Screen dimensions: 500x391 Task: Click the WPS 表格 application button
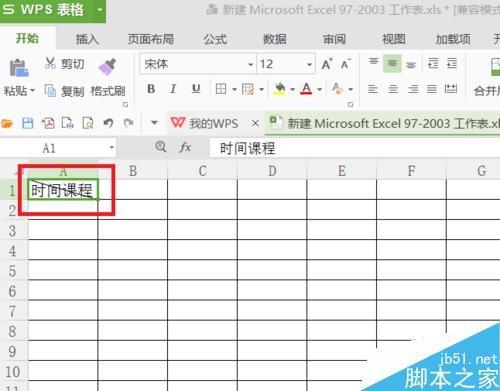(46, 10)
